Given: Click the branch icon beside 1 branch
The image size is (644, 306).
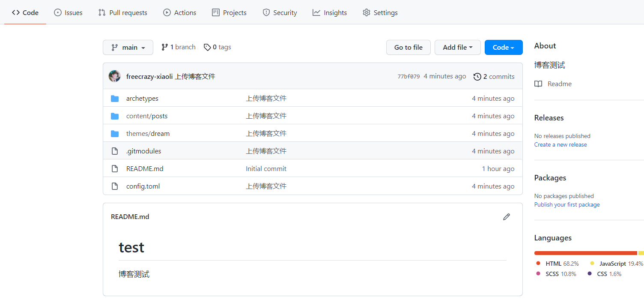Looking at the screenshot, I should (164, 47).
